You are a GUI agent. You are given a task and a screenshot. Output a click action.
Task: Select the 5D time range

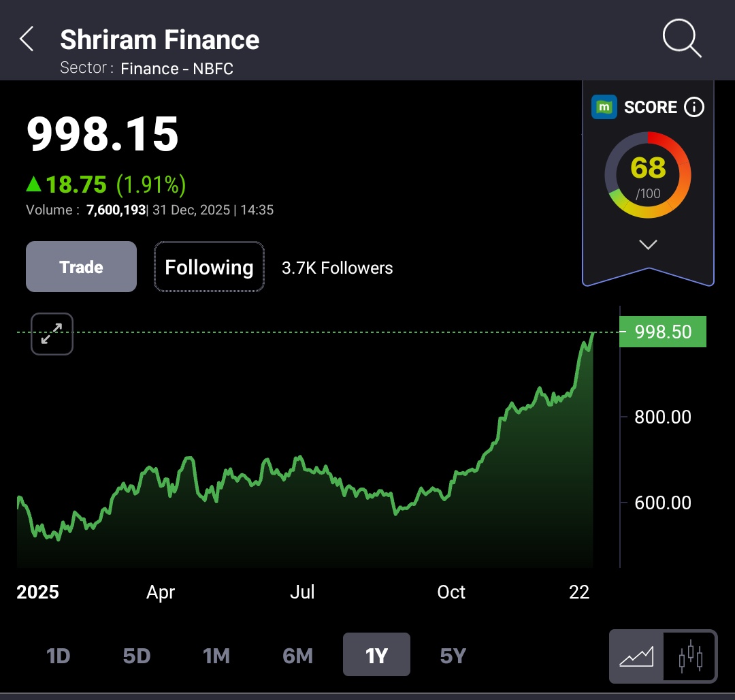[x=137, y=656]
